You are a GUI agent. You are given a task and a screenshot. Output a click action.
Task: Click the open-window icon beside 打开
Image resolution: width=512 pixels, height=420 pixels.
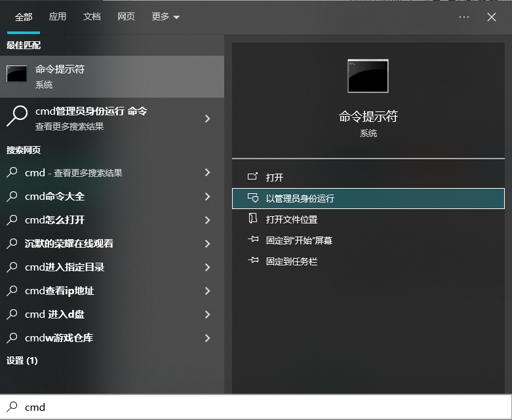tap(253, 176)
